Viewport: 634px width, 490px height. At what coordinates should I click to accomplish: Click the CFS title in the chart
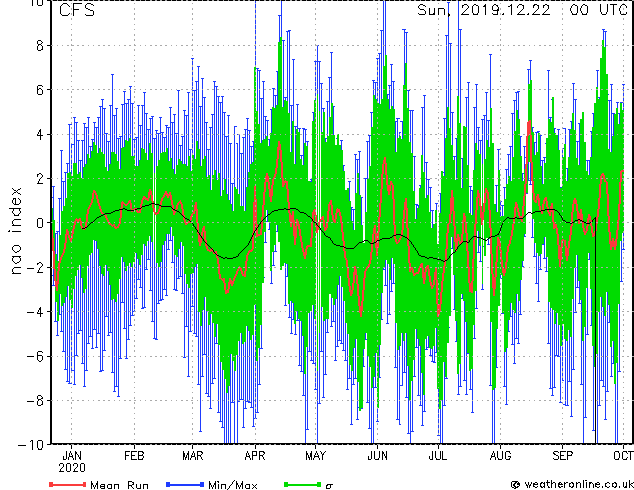coord(77,10)
